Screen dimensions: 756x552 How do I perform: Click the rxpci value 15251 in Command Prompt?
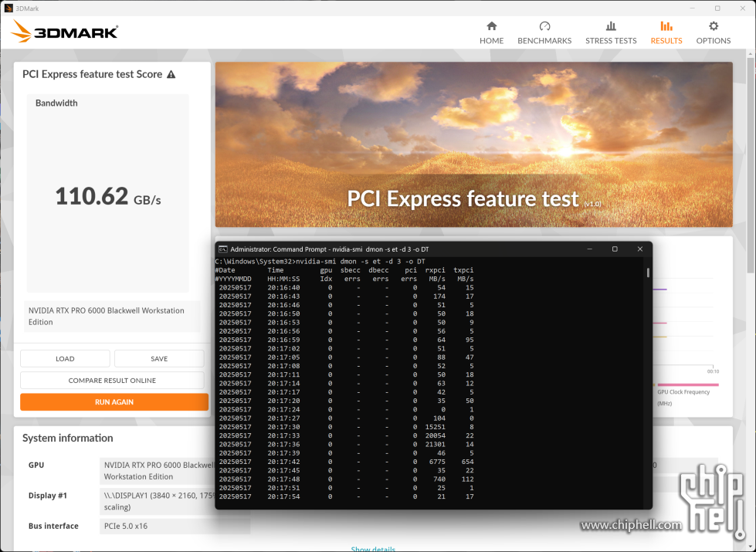[x=435, y=427]
